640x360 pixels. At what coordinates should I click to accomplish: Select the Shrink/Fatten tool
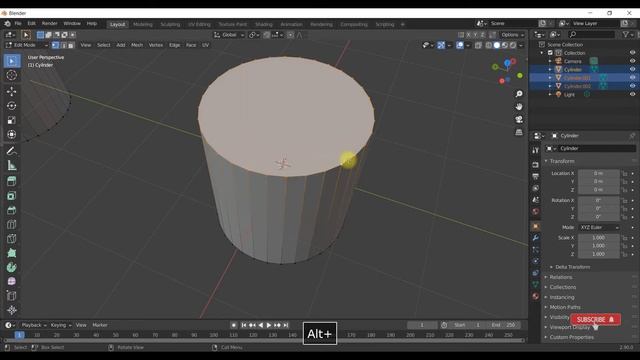(x=12, y=310)
